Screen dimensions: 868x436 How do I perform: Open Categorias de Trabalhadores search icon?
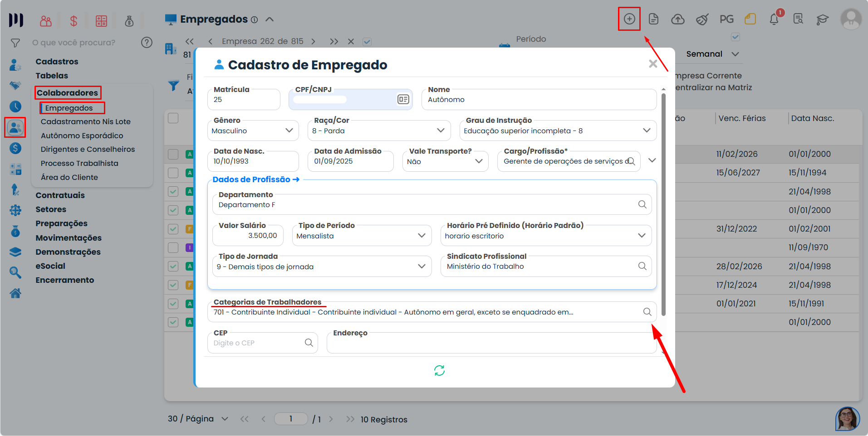pyautogui.click(x=647, y=312)
